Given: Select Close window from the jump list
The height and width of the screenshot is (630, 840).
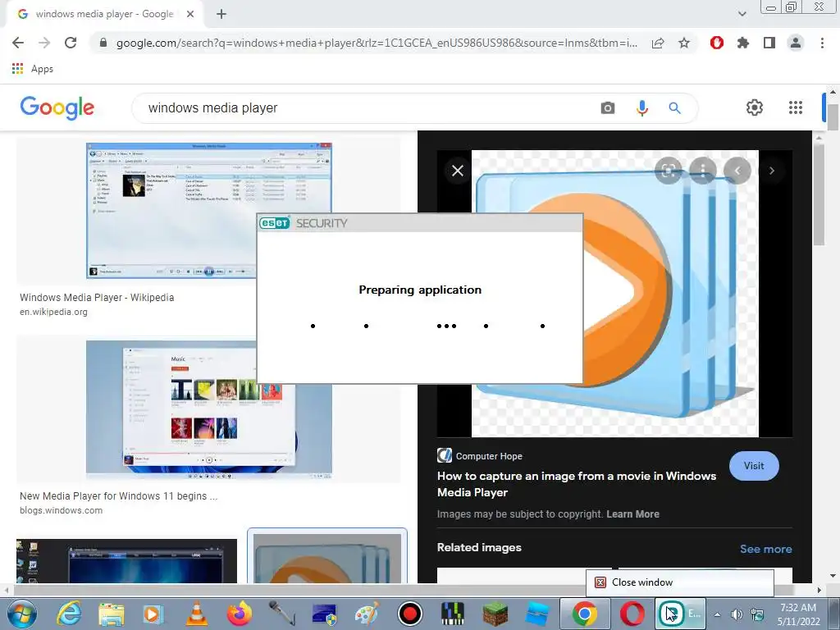Looking at the screenshot, I should (680, 582).
